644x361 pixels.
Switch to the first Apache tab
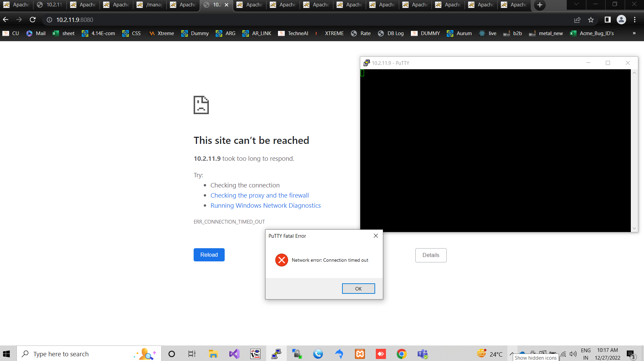(17, 5)
